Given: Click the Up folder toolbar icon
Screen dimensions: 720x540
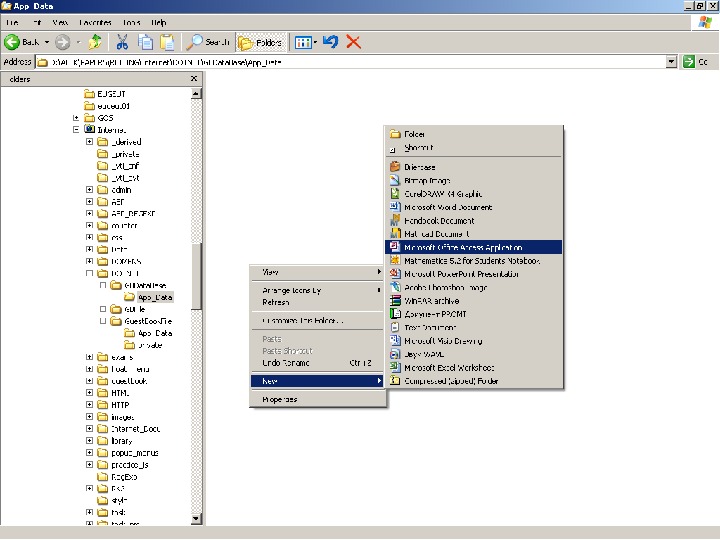Looking at the screenshot, I should click(94, 42).
